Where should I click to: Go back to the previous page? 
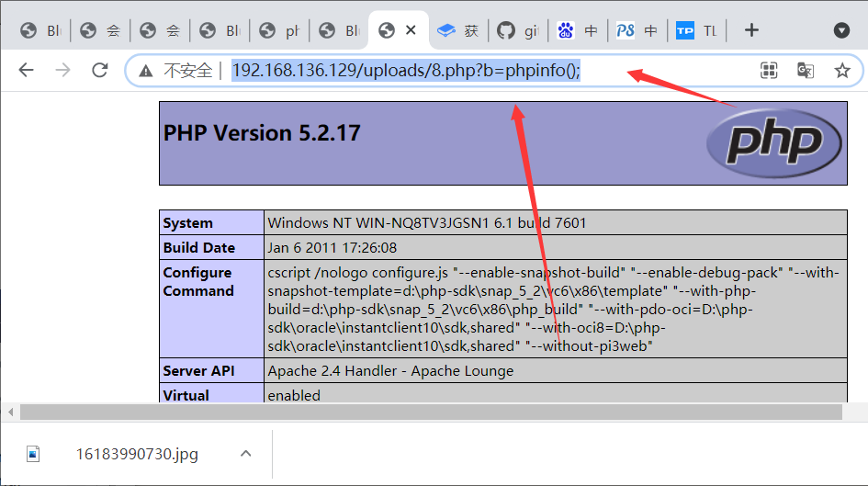pyautogui.click(x=26, y=71)
